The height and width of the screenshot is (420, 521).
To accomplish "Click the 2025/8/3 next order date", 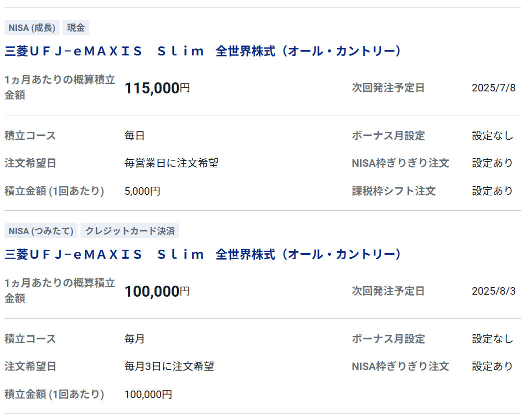I will pos(494,291).
